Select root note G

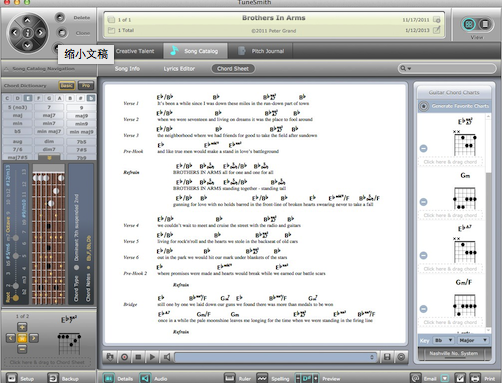click(49, 98)
